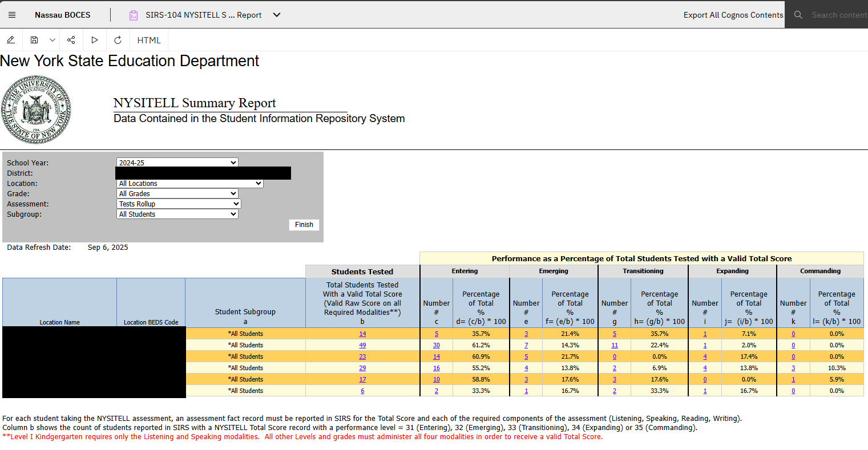
Task: Click Entering number link 16
Action: click(437, 368)
